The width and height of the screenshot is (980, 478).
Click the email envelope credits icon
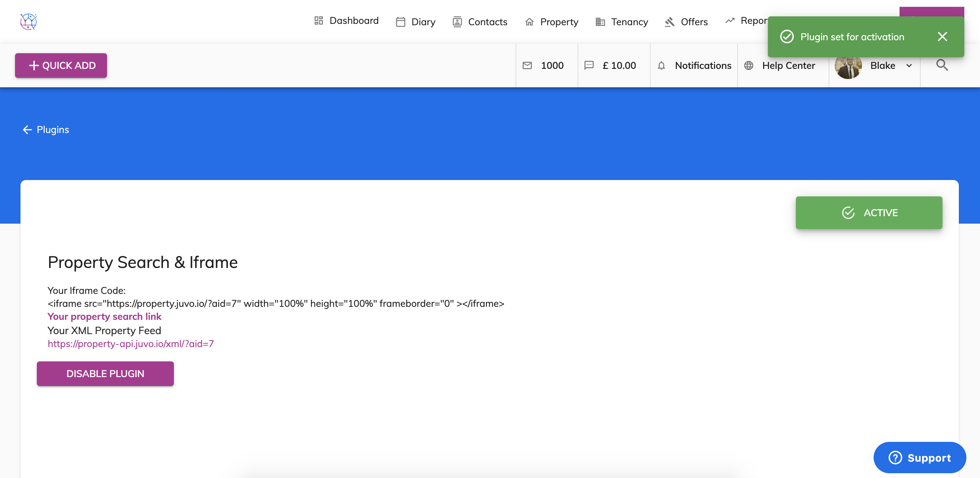(x=527, y=65)
